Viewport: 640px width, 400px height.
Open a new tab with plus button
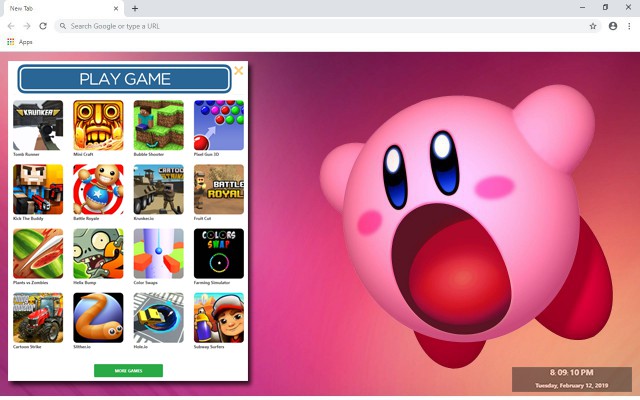[x=135, y=8]
